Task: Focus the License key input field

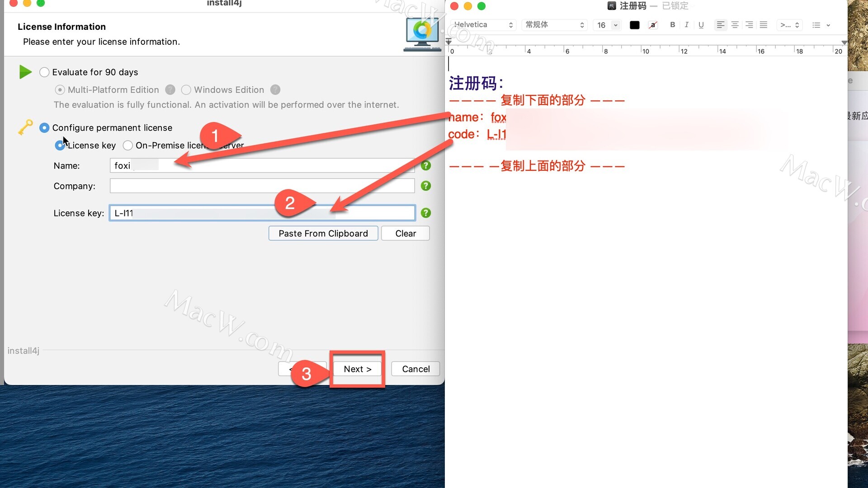Action: pyautogui.click(x=262, y=213)
